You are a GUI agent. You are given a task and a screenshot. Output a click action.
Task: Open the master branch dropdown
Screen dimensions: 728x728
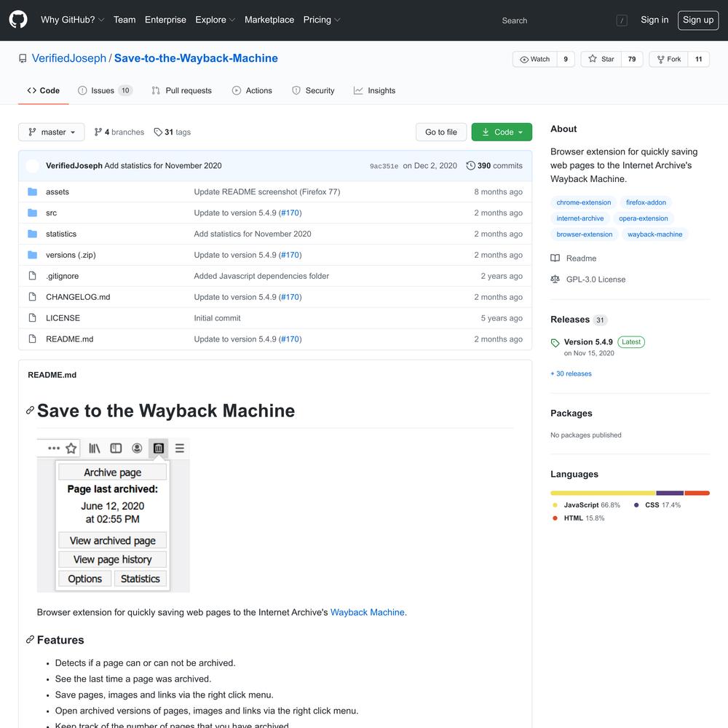[52, 132]
